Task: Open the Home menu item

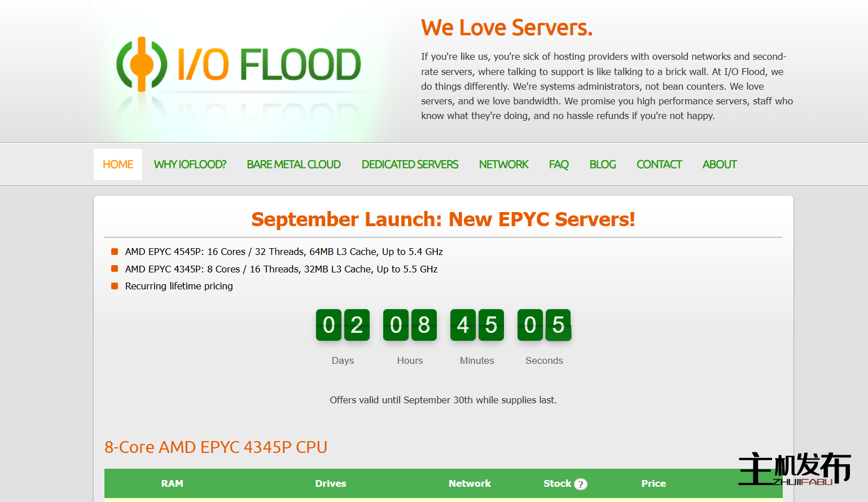Action: [118, 164]
